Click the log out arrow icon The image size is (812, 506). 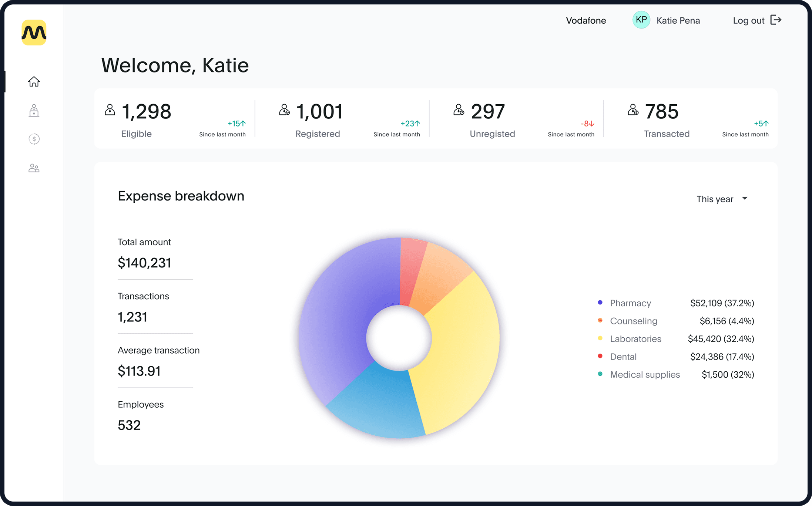tap(776, 20)
